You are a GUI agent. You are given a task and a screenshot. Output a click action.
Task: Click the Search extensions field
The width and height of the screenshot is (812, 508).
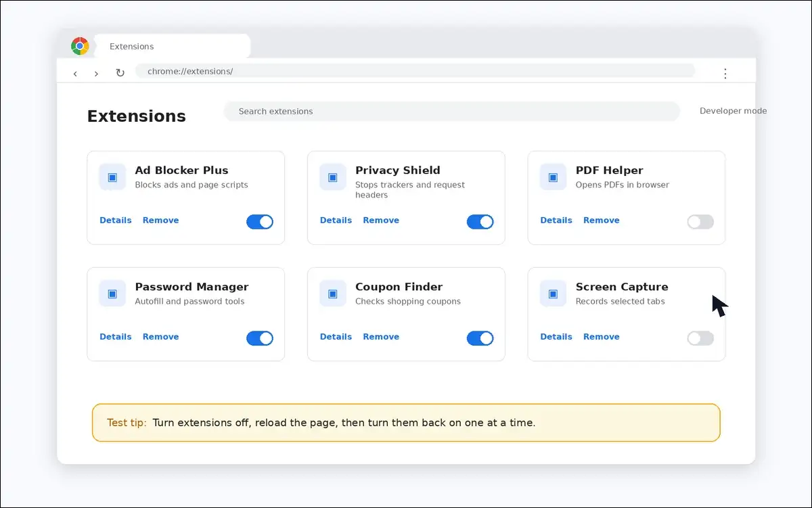(451, 112)
